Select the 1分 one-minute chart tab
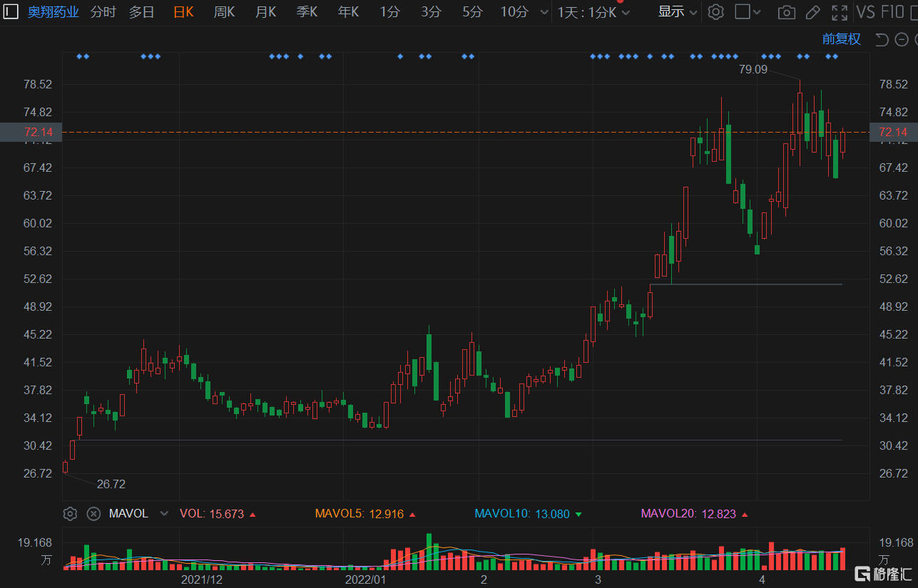The height and width of the screenshot is (588, 918). coord(389,12)
